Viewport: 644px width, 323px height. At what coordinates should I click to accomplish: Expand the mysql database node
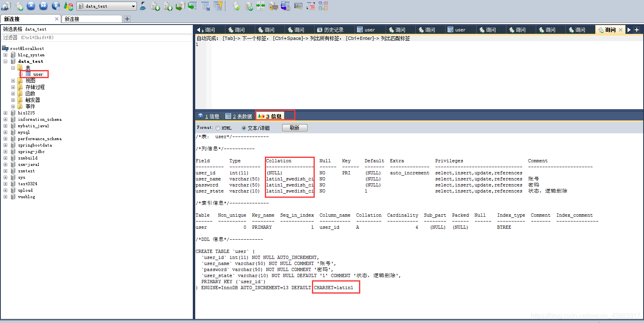pos(5,132)
